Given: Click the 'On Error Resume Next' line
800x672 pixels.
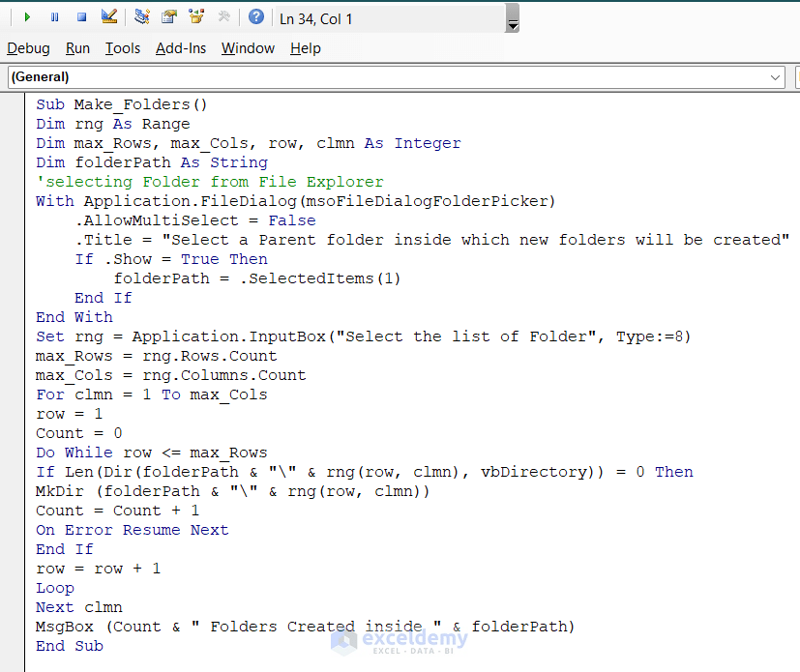Looking at the screenshot, I should (x=133, y=531).
